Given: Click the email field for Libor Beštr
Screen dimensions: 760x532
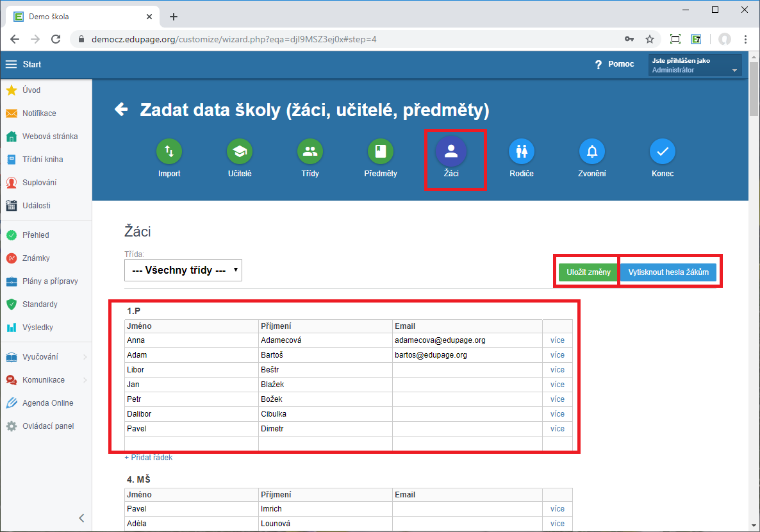Looking at the screenshot, I should pyautogui.click(x=467, y=370).
